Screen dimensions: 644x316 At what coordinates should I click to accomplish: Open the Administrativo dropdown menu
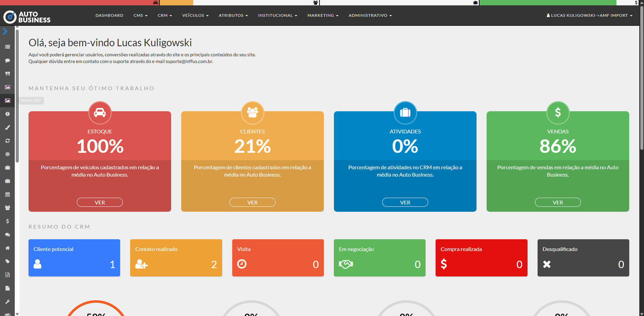370,15
